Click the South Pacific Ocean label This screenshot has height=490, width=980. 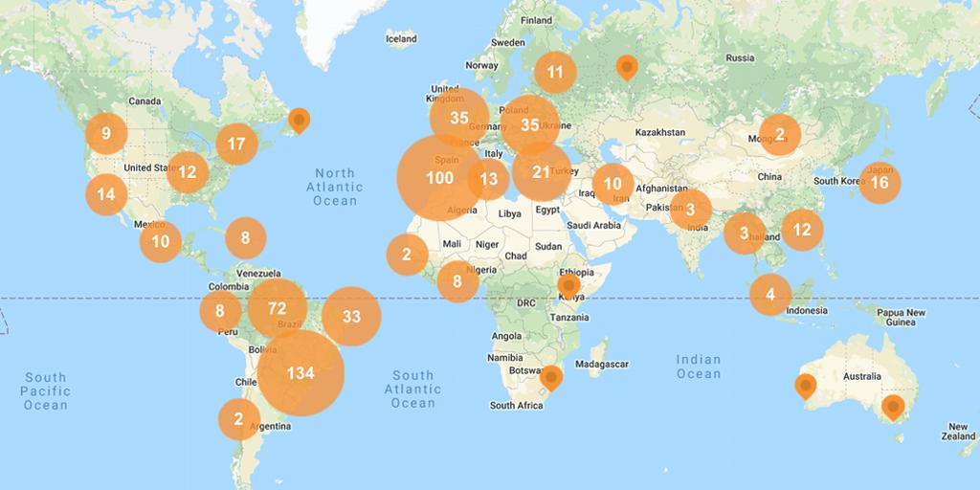click(x=45, y=391)
